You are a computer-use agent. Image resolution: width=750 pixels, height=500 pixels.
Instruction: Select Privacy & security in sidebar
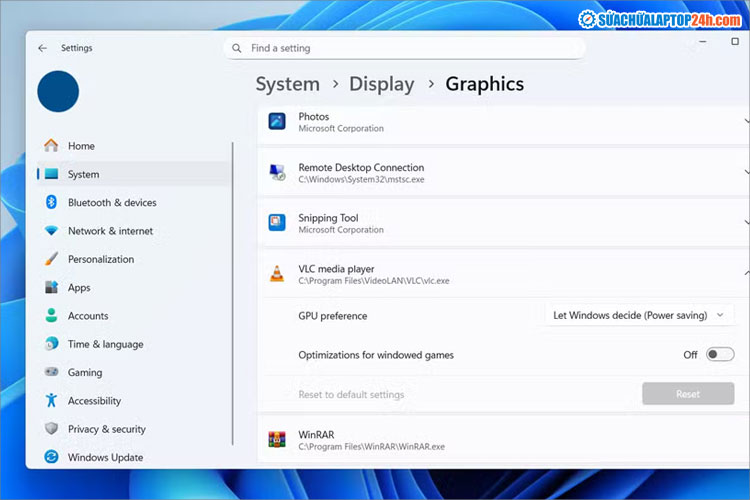pyautogui.click(x=106, y=429)
